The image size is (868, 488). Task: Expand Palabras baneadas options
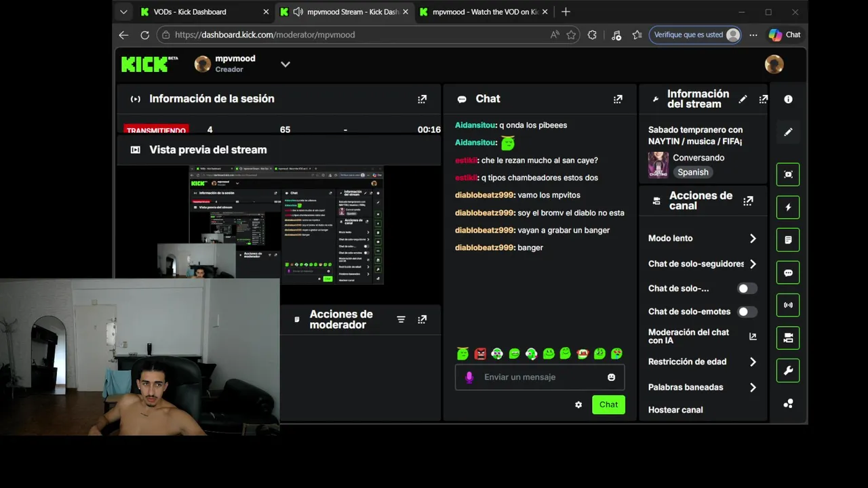(753, 388)
